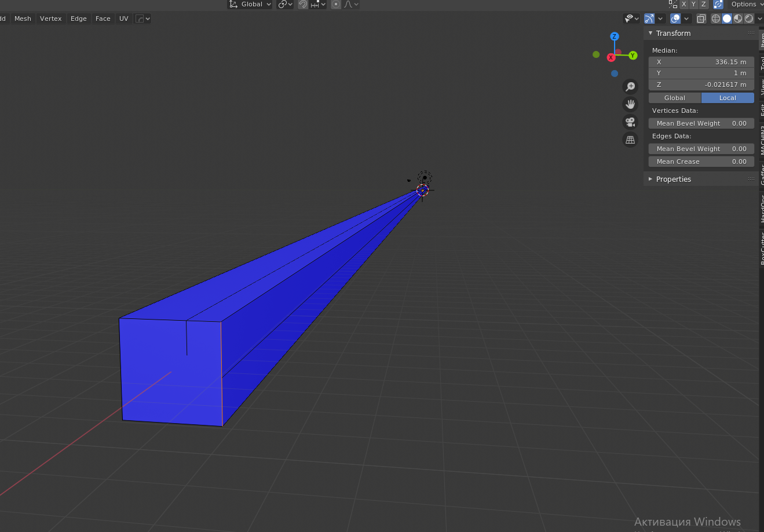Open snapping options dropdown
The image size is (764, 532).
pyautogui.click(x=318, y=4)
